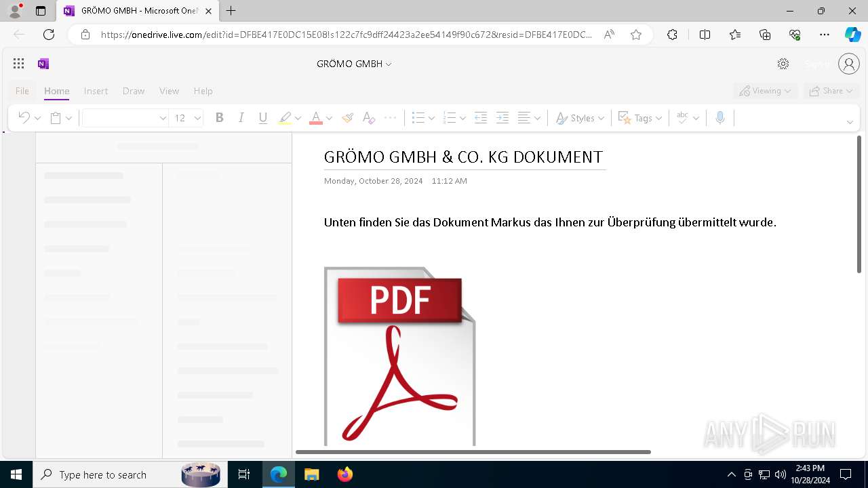Start Dictate with the microphone icon

point(720,118)
